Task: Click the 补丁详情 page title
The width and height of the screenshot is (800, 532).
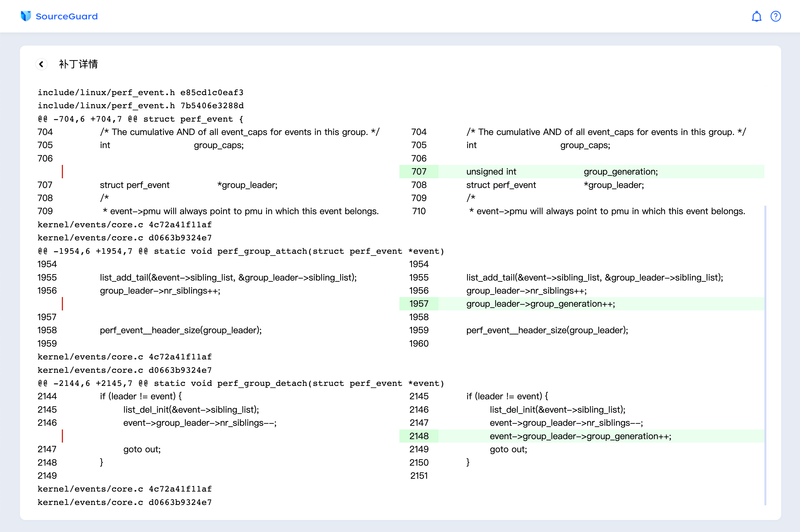Action: point(78,64)
